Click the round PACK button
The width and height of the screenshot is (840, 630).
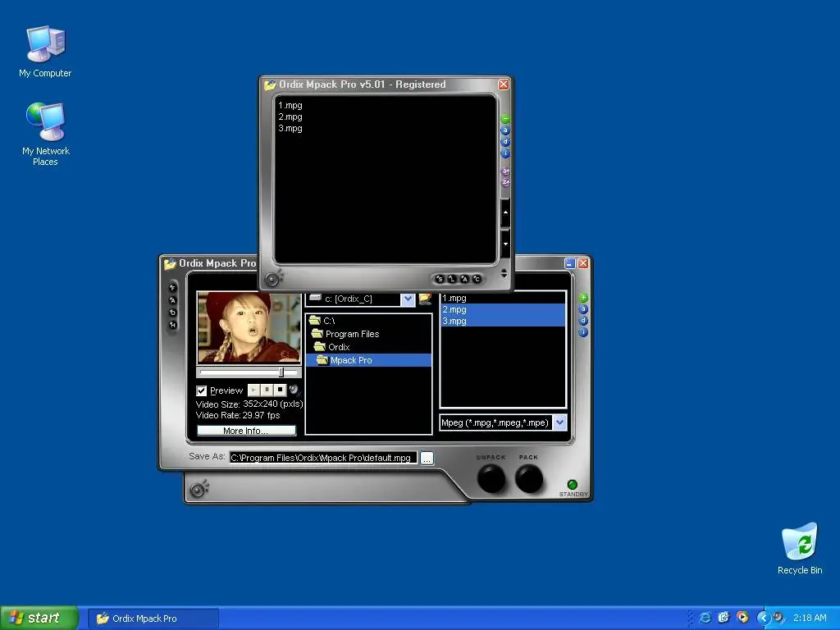pyautogui.click(x=529, y=478)
